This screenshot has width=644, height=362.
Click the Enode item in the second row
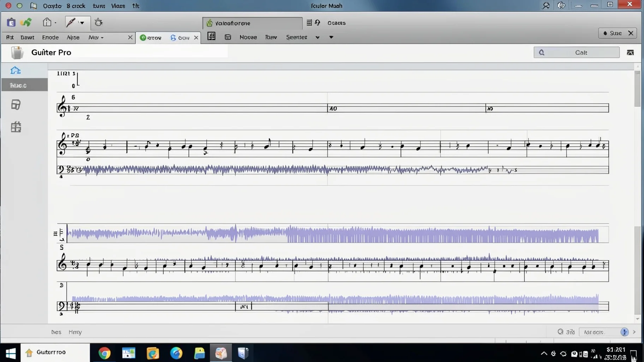[x=50, y=37]
